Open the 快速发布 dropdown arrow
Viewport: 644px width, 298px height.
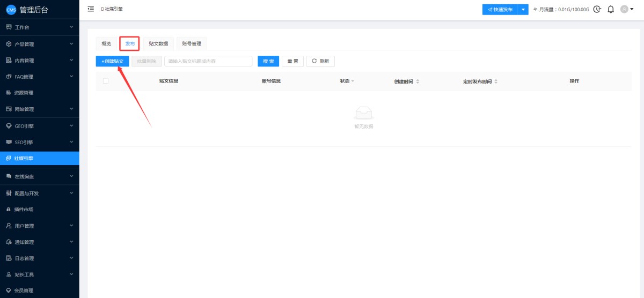[523, 10]
